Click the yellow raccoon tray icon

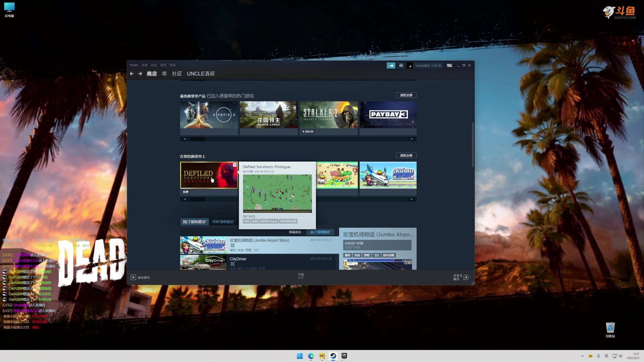590,356
